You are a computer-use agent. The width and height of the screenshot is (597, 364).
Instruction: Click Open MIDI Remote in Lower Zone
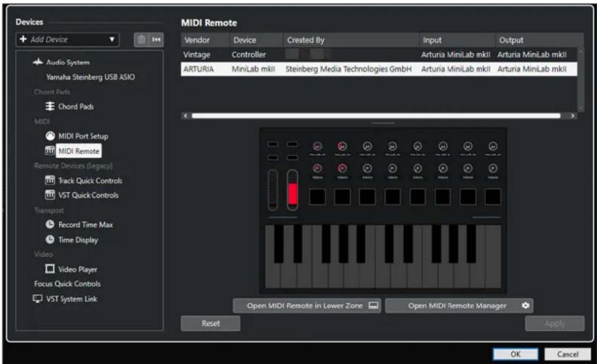(307, 306)
